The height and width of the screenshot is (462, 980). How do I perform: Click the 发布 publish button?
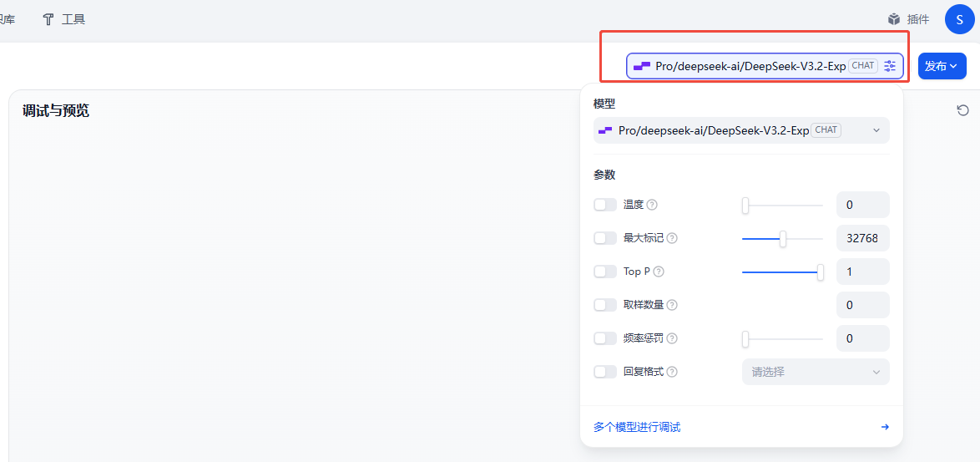tap(942, 66)
